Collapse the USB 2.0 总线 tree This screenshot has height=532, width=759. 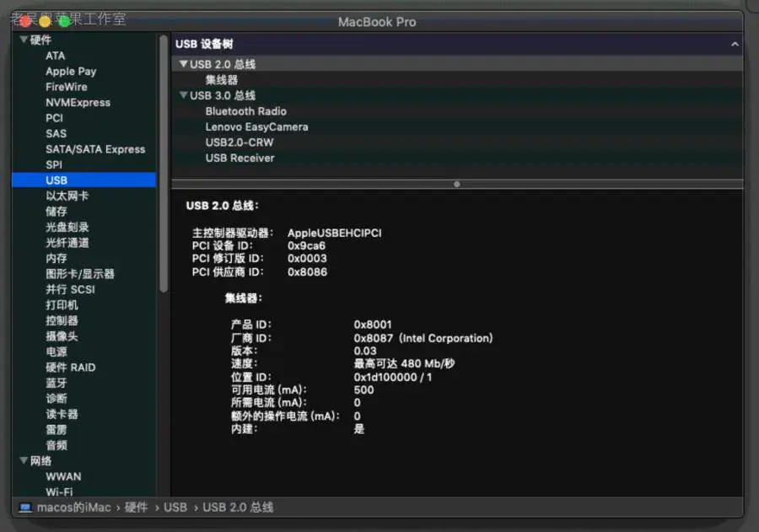tap(184, 64)
